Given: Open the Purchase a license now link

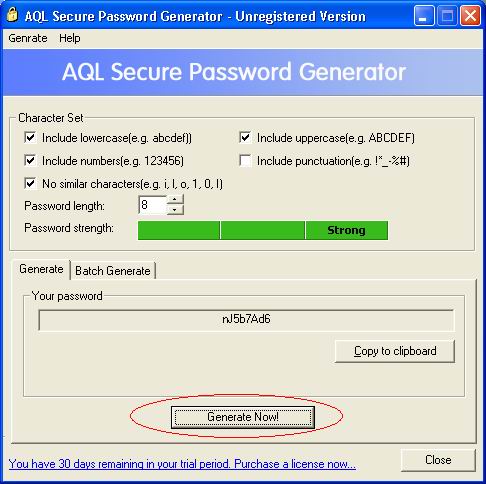Looking at the screenshot, I should pyautogui.click(x=295, y=464).
